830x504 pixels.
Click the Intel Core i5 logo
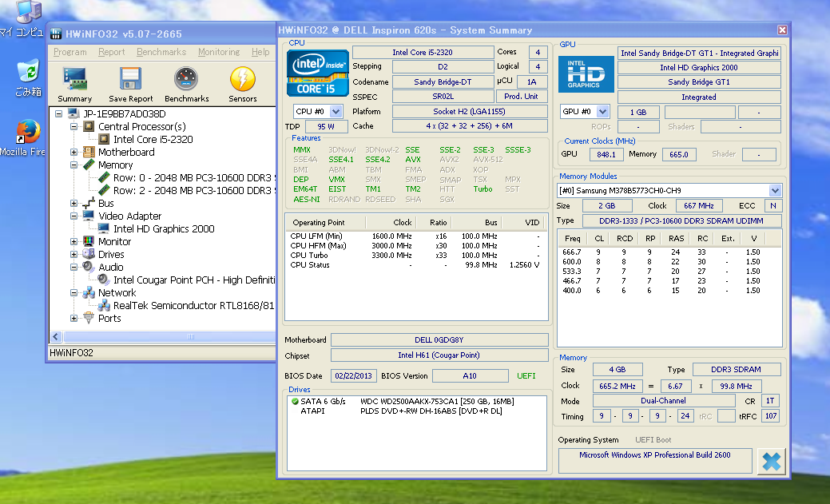318,73
